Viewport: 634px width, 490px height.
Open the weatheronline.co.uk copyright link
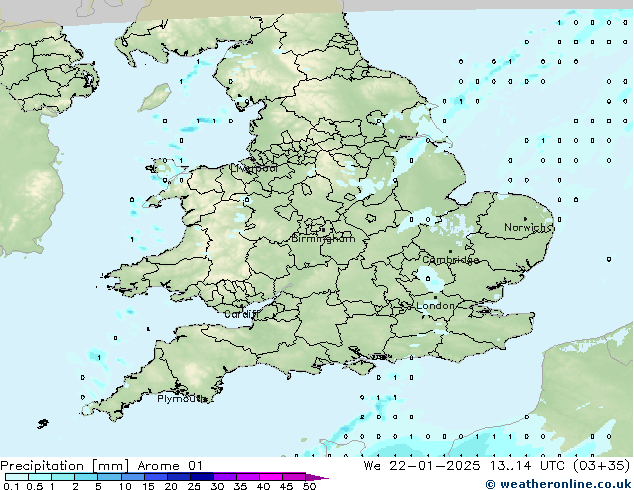[559, 484]
